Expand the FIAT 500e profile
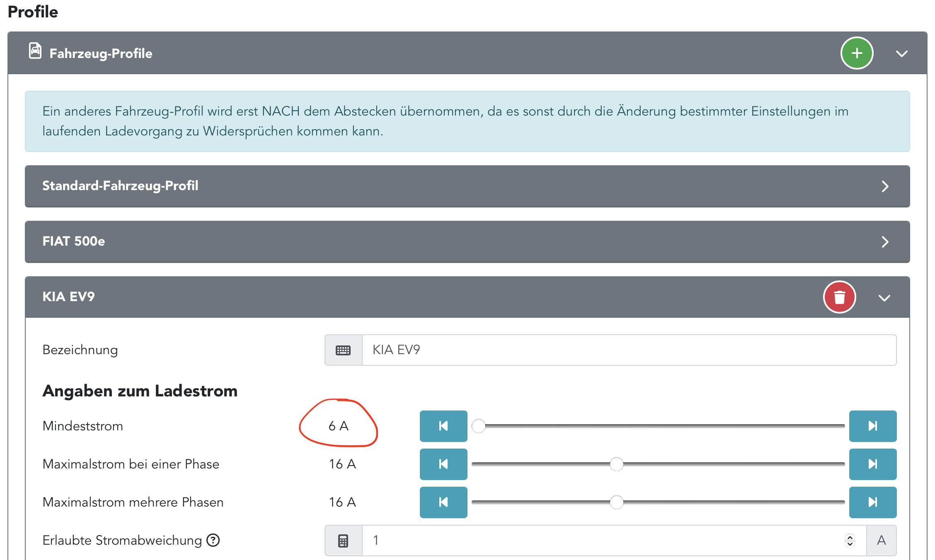Viewport: 935px width, 560px height. [x=885, y=241]
